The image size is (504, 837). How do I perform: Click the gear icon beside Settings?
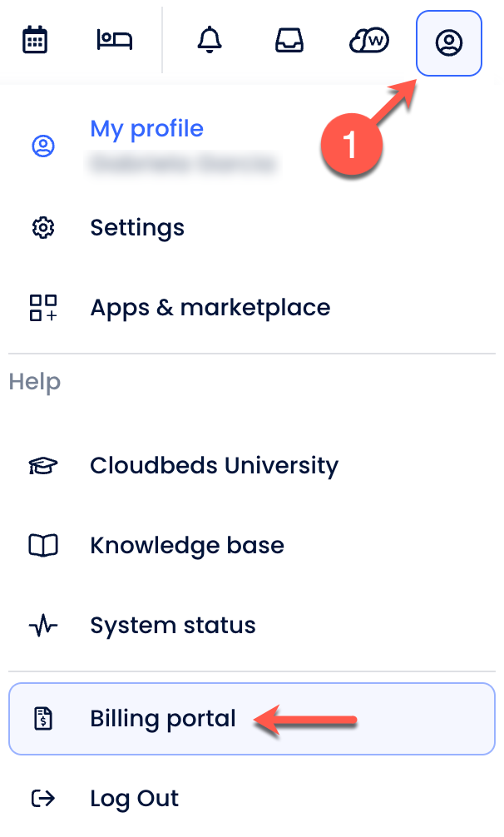click(x=42, y=228)
